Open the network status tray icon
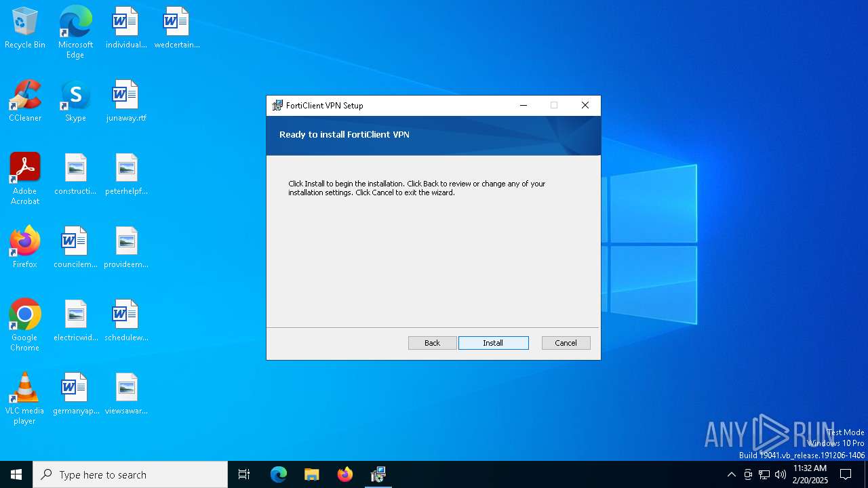 click(x=764, y=474)
